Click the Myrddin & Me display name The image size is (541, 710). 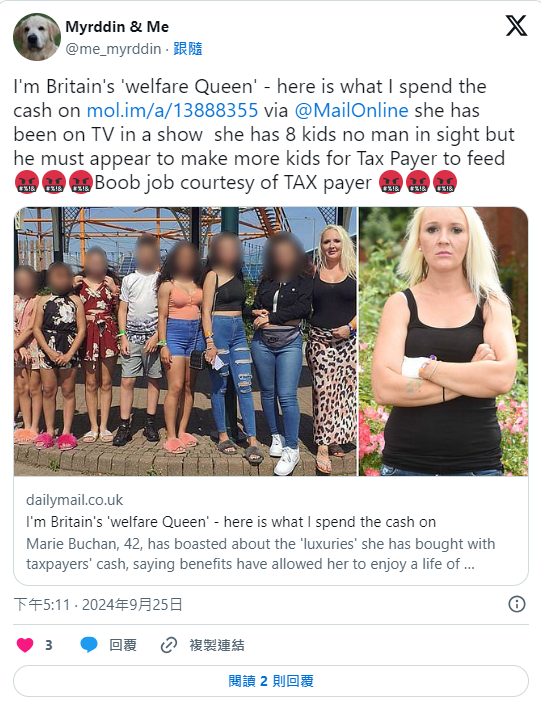coord(117,27)
